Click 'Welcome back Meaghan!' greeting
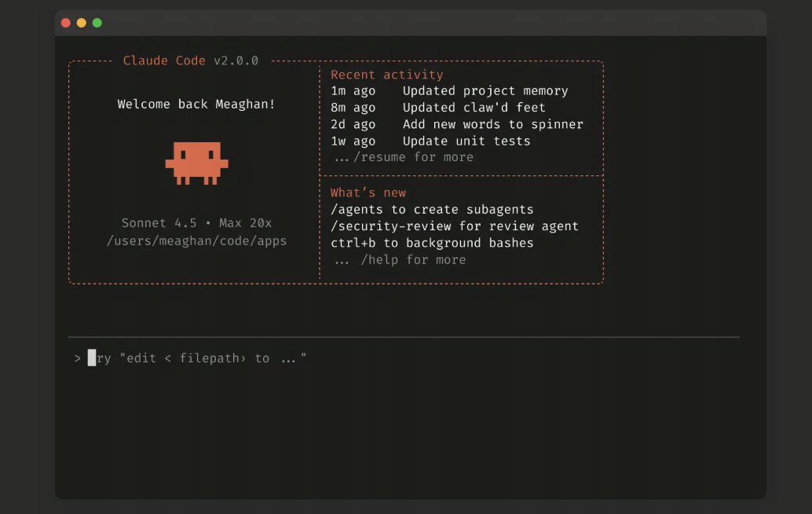812x514 pixels. pyautogui.click(x=196, y=105)
